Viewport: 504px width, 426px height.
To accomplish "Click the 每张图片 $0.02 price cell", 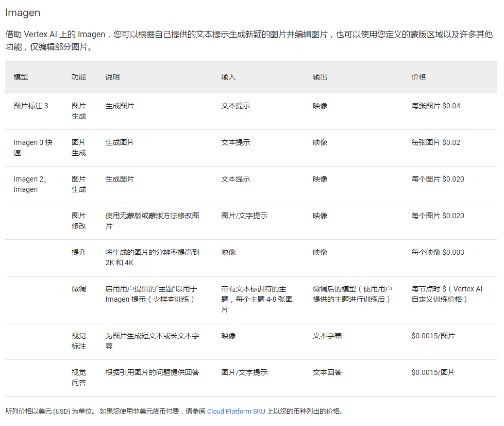I will pyautogui.click(x=436, y=142).
